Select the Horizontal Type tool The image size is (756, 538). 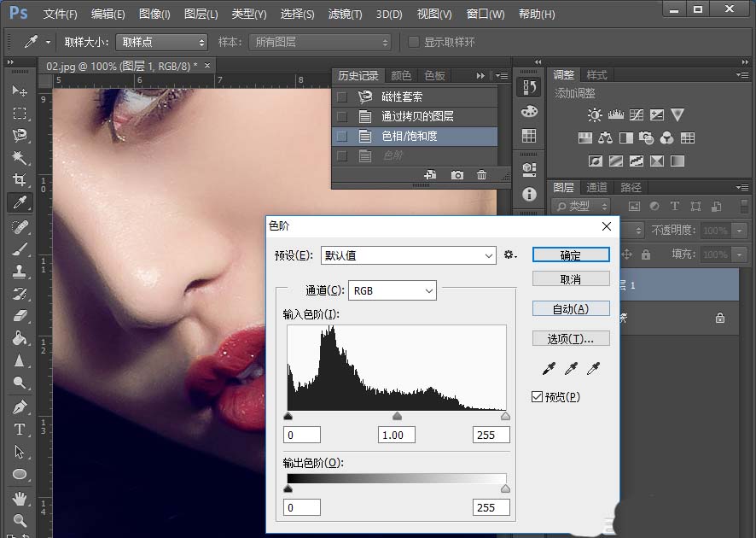[x=19, y=430]
